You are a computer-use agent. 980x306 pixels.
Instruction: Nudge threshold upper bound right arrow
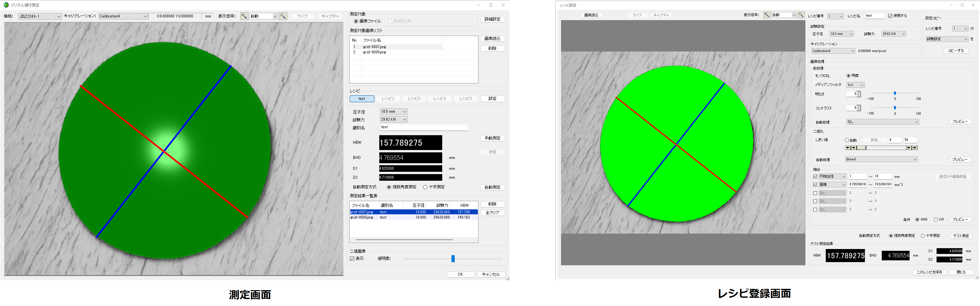(914, 148)
